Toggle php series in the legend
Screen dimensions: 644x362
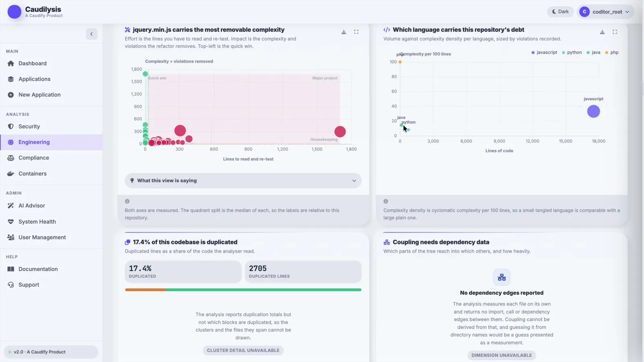coord(612,52)
